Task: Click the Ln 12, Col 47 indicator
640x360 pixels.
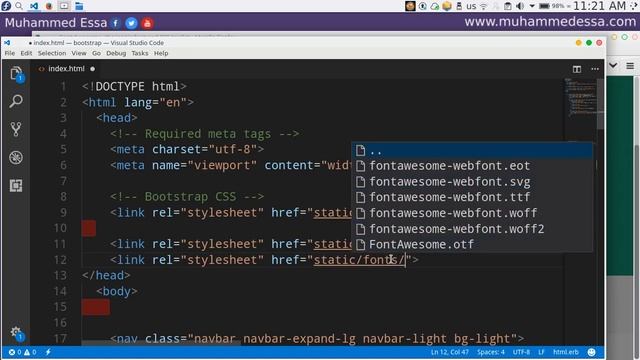Action: pos(450,352)
